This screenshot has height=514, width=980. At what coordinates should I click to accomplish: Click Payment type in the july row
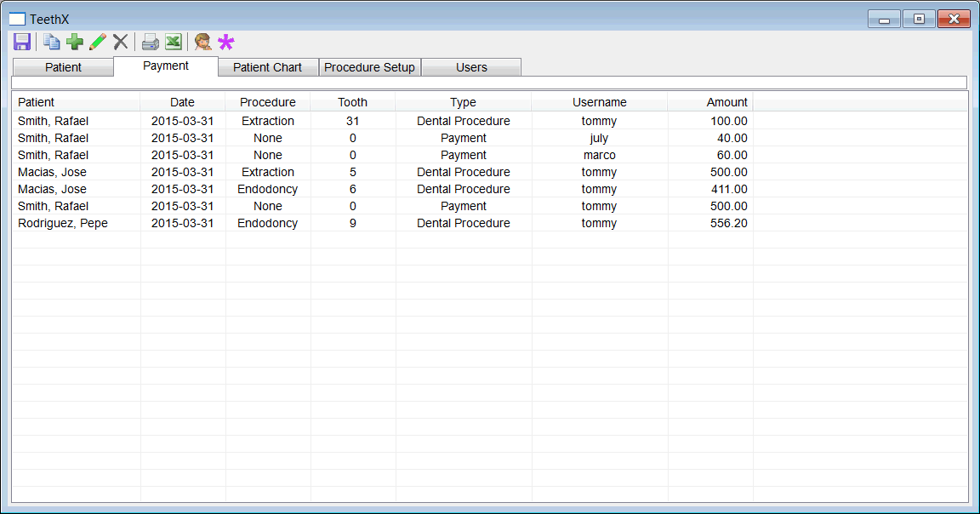[463, 138]
